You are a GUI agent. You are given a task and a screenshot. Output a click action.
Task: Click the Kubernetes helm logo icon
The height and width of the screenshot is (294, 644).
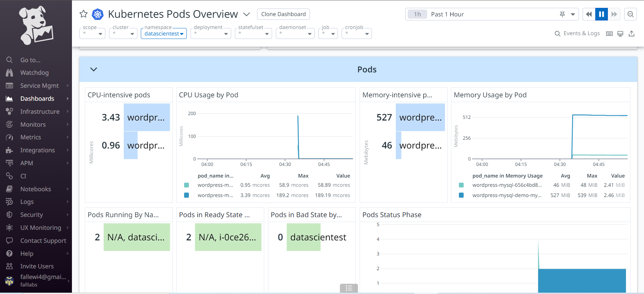(98, 14)
